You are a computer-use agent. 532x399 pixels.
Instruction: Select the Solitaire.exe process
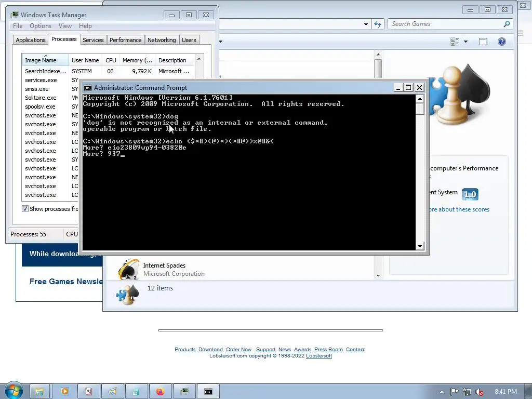click(41, 98)
